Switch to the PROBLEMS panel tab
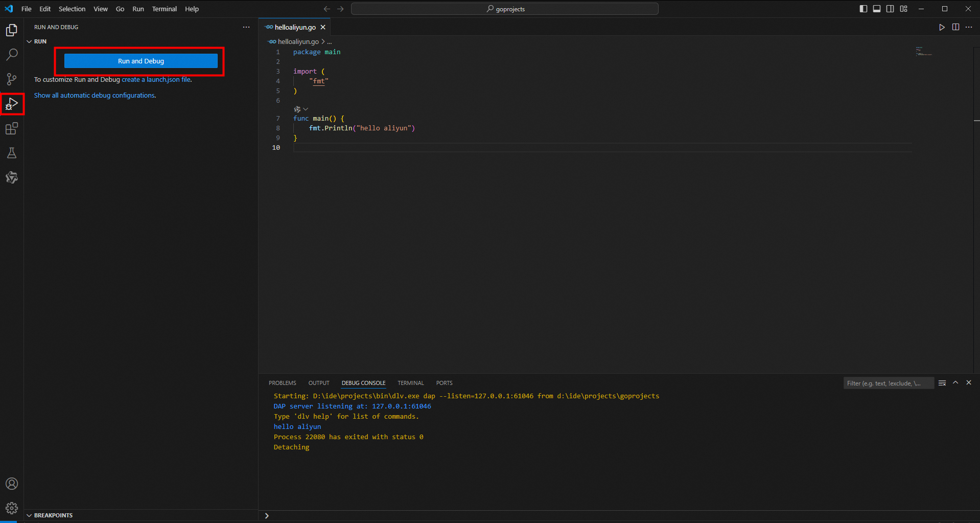This screenshot has width=980, height=523. coord(283,383)
